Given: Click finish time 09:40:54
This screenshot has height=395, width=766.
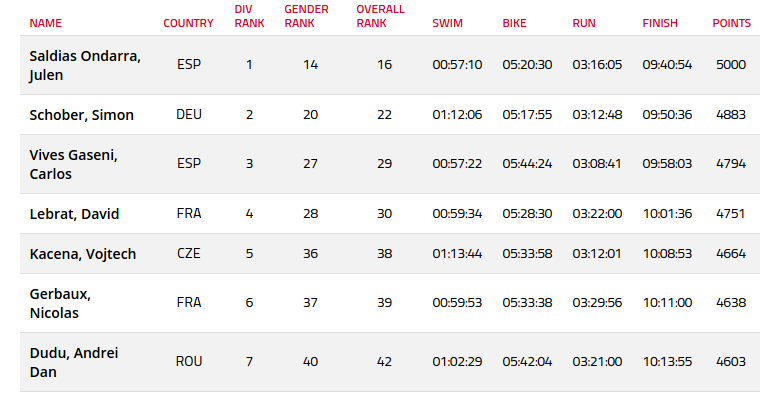Looking at the screenshot, I should click(667, 64).
